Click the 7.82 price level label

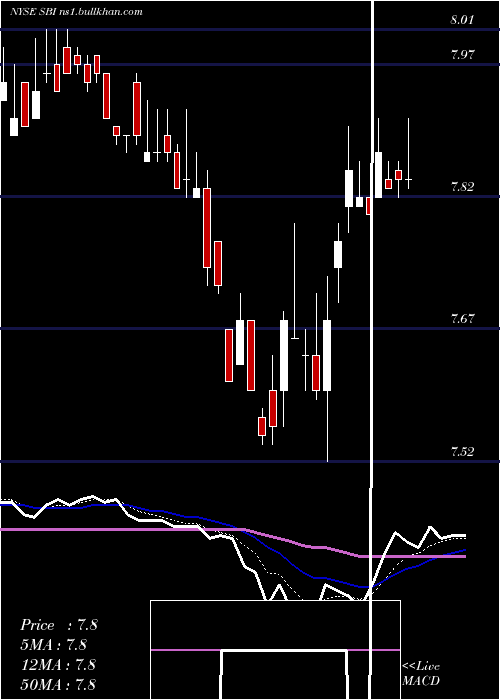(x=462, y=187)
